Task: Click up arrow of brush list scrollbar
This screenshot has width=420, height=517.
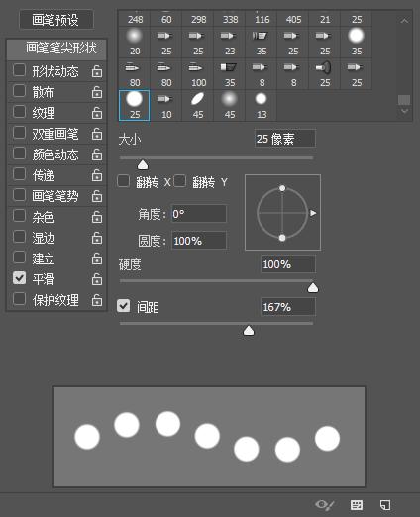Action: pyautogui.click(x=404, y=21)
